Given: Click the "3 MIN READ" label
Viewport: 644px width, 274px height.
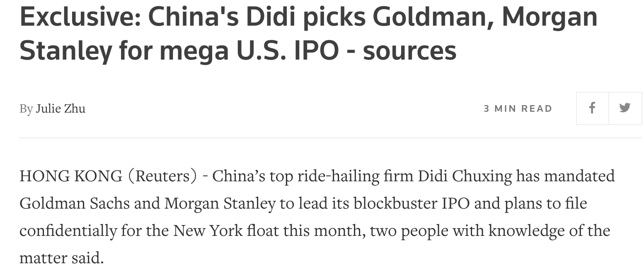Looking at the screenshot, I should (518, 109).
